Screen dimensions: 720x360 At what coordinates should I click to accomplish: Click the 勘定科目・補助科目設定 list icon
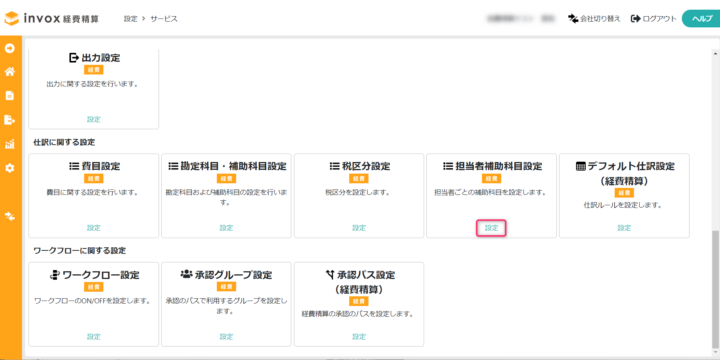(x=173, y=166)
